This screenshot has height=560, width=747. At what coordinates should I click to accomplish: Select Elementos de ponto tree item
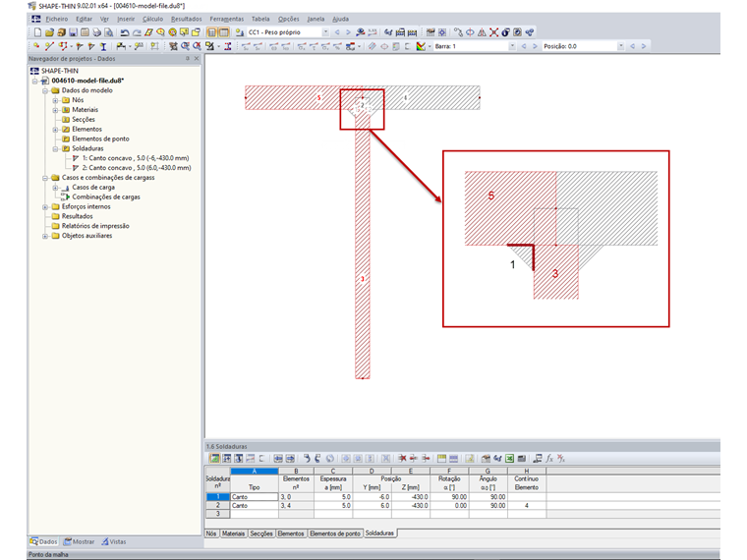tap(100, 139)
